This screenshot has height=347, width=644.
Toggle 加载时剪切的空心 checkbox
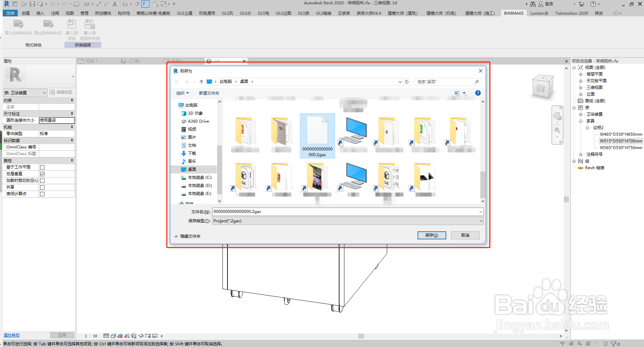42,181
